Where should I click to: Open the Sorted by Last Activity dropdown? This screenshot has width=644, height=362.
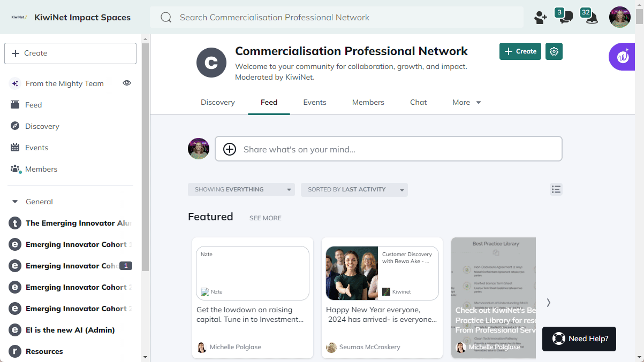354,189
